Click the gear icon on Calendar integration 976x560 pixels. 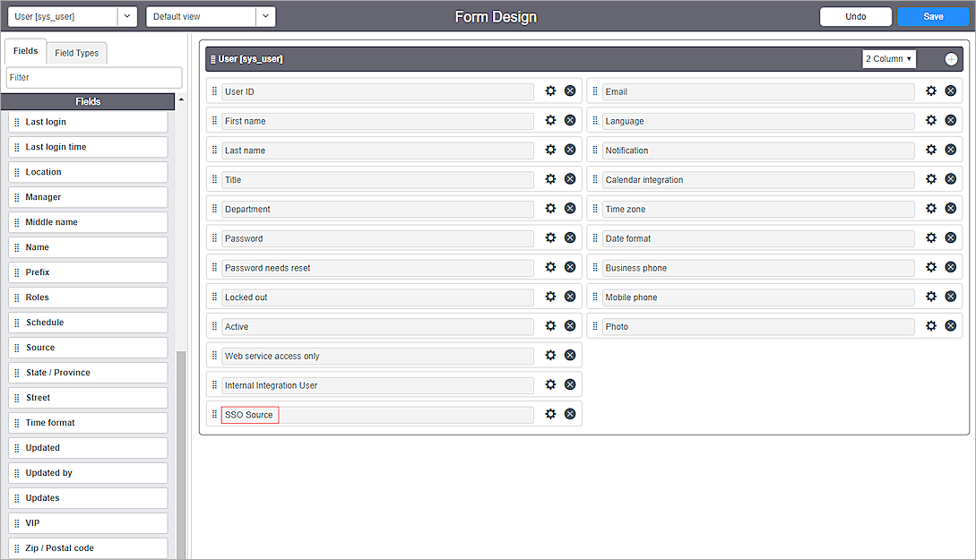pos(930,178)
